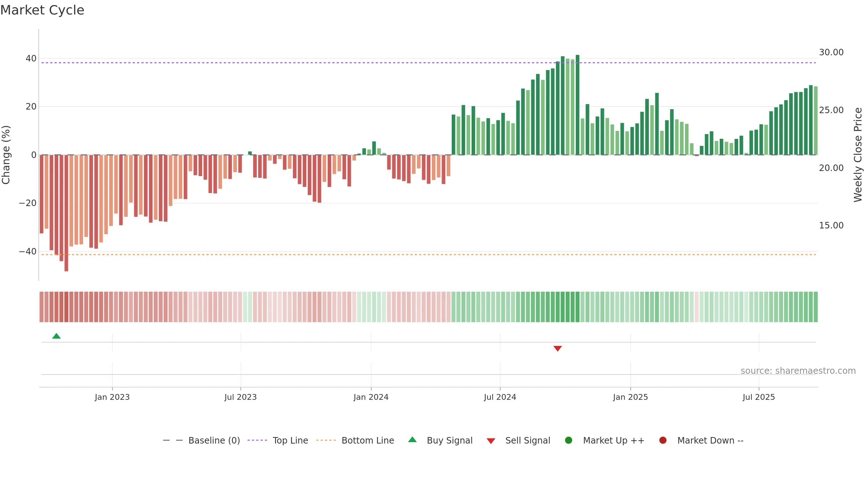
Task: Toggle the Top Line legend entry
Action: click(x=278, y=440)
